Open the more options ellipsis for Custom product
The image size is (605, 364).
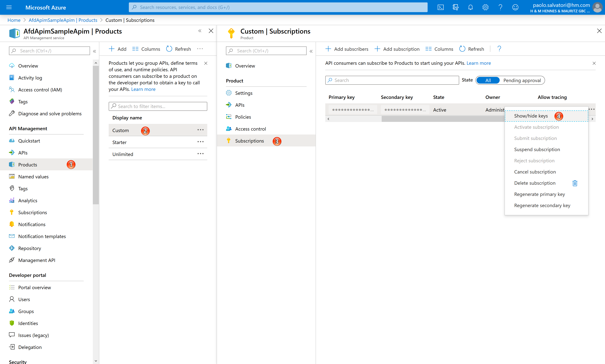click(x=201, y=130)
